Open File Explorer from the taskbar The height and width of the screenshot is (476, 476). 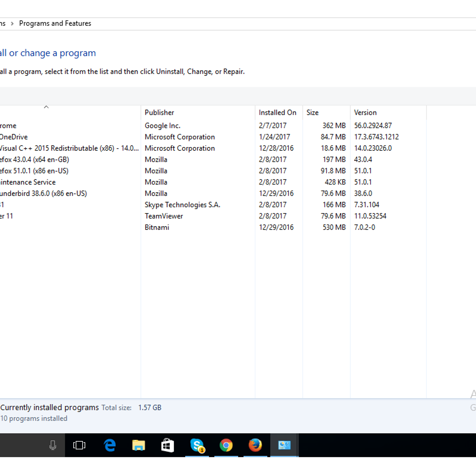pyautogui.click(x=138, y=445)
